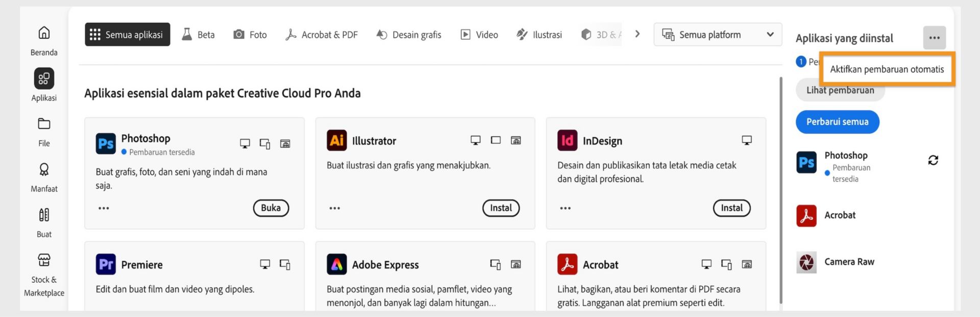
Task: Open more options for installed apps
Action: point(934,38)
